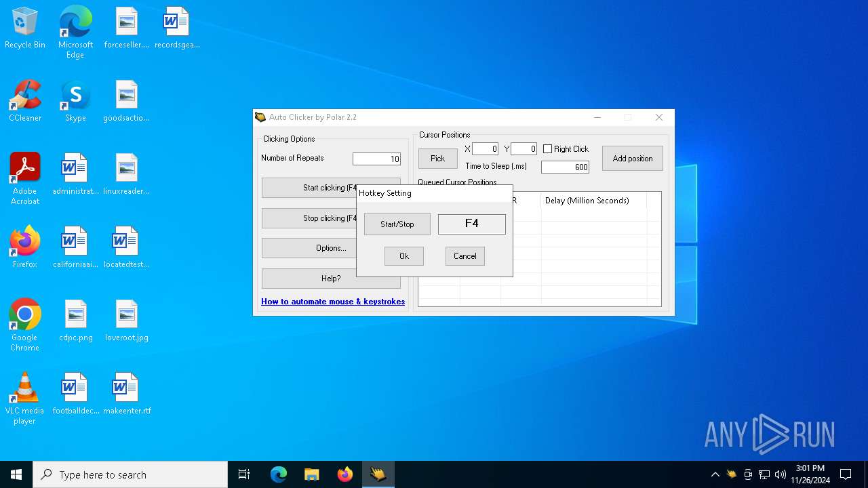
Task: Select the goodsactio image file icon
Action: point(126,102)
